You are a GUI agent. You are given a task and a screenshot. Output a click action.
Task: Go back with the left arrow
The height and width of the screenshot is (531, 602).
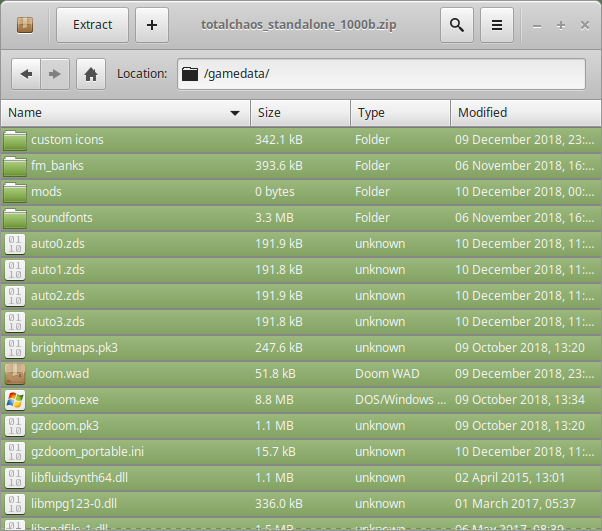point(26,74)
